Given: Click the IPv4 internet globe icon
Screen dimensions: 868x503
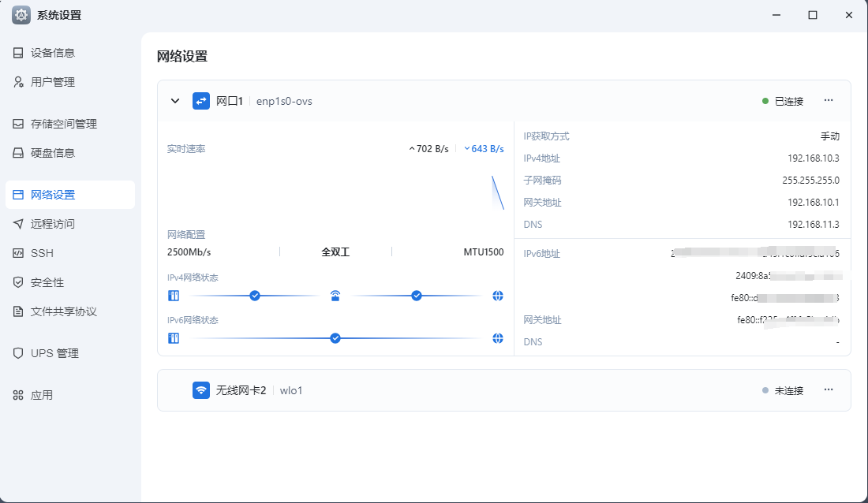Looking at the screenshot, I should [x=498, y=296].
